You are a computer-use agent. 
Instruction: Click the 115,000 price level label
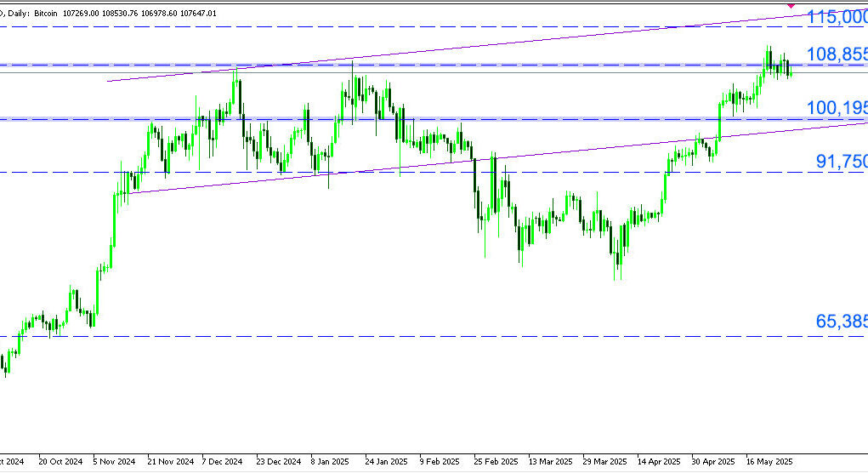[x=837, y=17]
